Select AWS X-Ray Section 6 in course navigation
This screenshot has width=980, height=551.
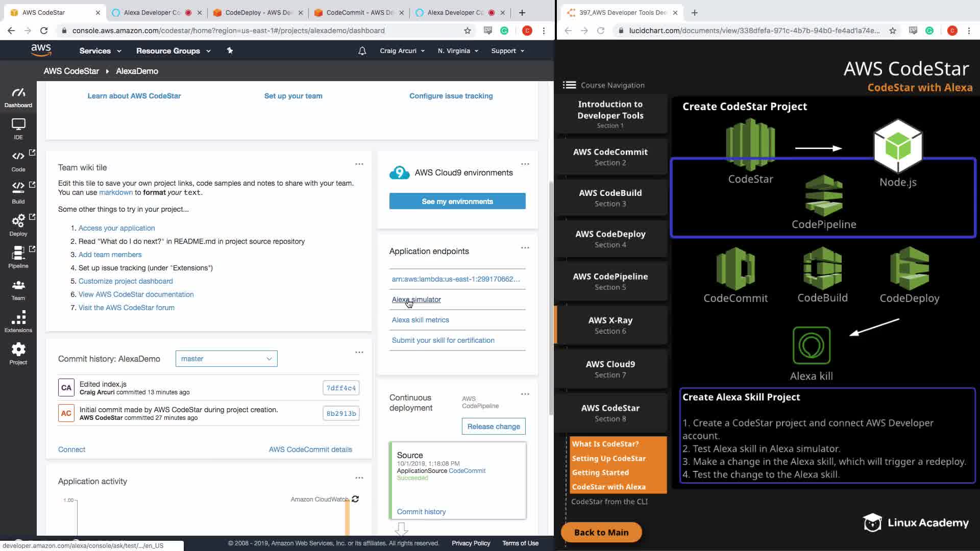pyautogui.click(x=610, y=325)
